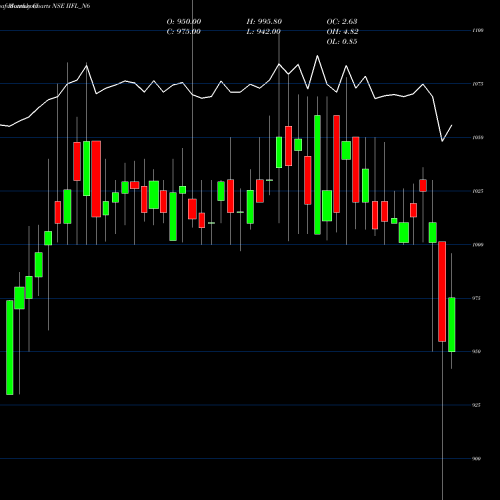Select the first tall green candle at chart start
This screenshot has height=500, width=500.
[x=10, y=347]
